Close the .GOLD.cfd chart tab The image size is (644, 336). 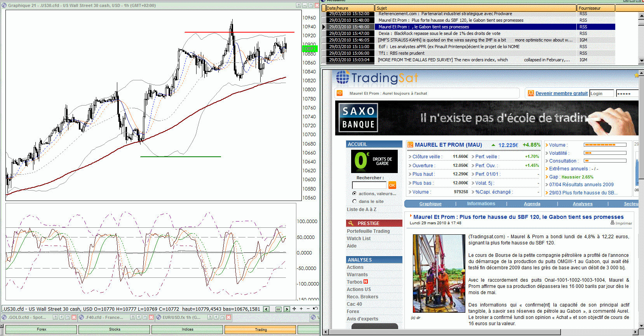point(74,317)
